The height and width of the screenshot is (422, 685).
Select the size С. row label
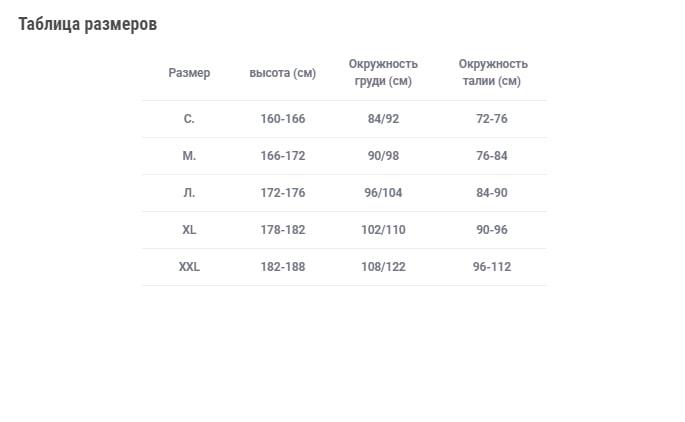[189, 119]
